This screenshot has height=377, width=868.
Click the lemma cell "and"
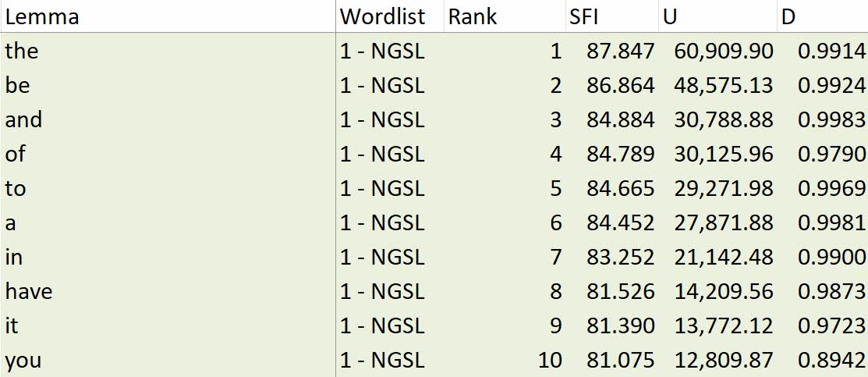pyautogui.click(x=24, y=120)
